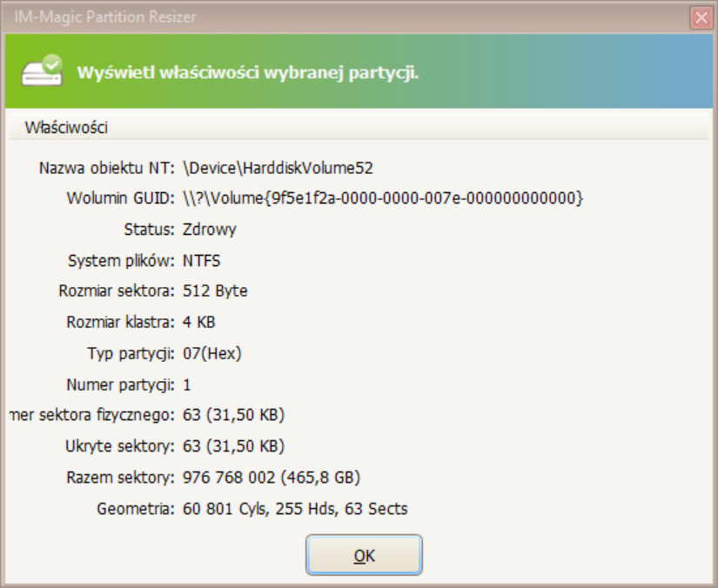Viewport: 718px width, 588px height.
Task: Click the IM-Magic Partition Resizer title text
Action: [104, 17]
